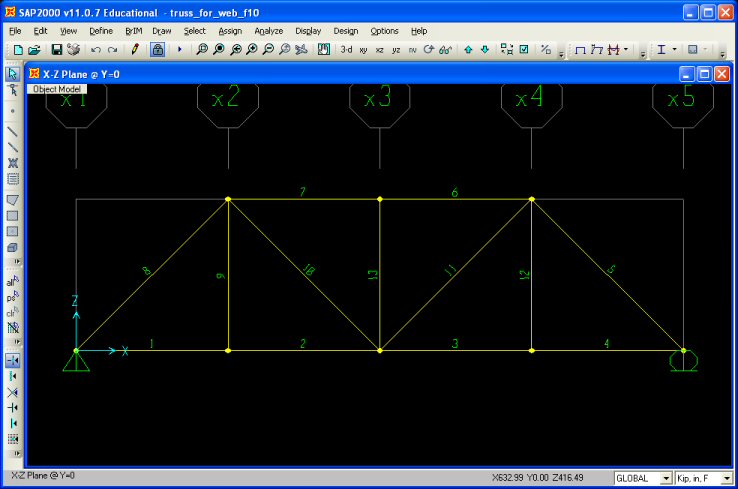Click the pencil Refresh Window icon
Viewport: 738px width, 489px height.
[x=135, y=49]
